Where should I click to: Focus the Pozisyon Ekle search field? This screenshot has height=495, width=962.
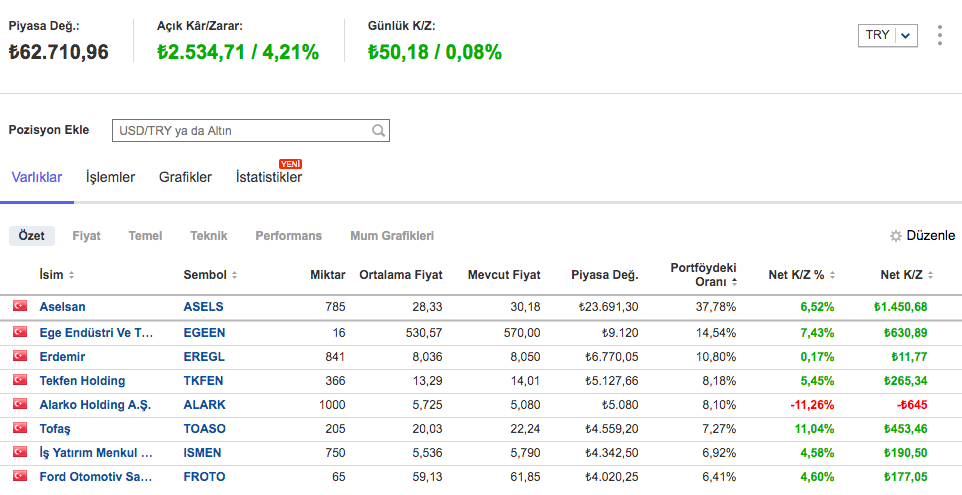tap(240, 130)
